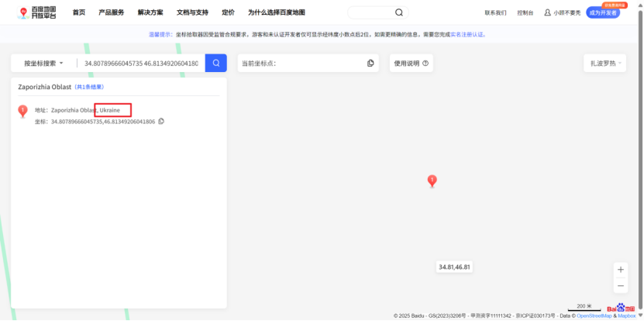The width and height of the screenshot is (644, 321).
Task: Expand the 扎波罗热 city selector dropdown
Action: pos(604,64)
